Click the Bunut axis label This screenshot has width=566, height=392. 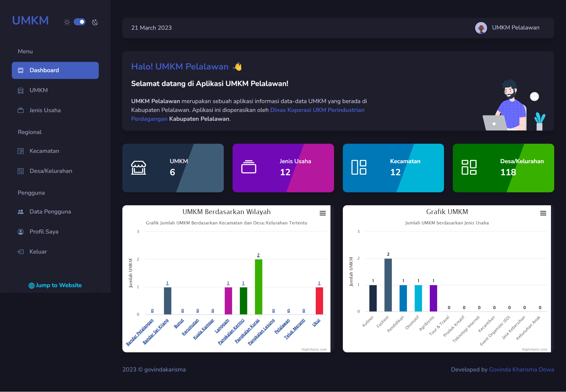point(179,323)
